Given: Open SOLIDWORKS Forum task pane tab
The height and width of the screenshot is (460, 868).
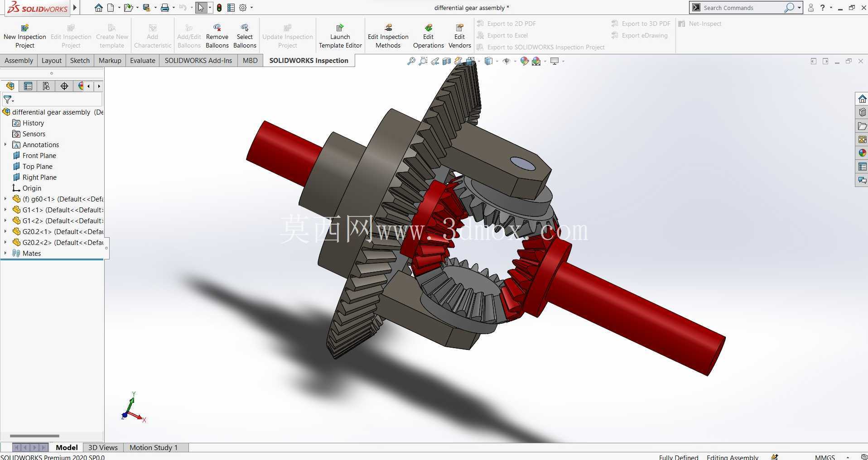Looking at the screenshot, I should pyautogui.click(x=862, y=180).
